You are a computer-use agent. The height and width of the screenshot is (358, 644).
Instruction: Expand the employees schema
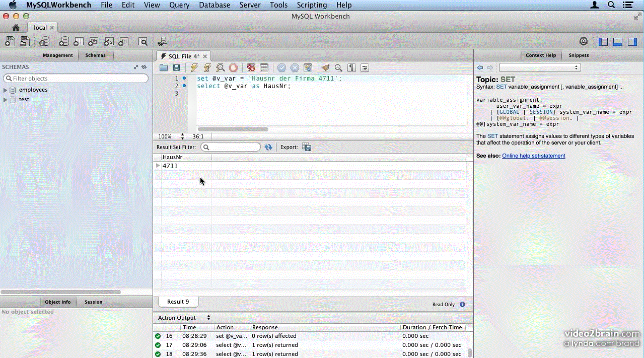click(6, 90)
